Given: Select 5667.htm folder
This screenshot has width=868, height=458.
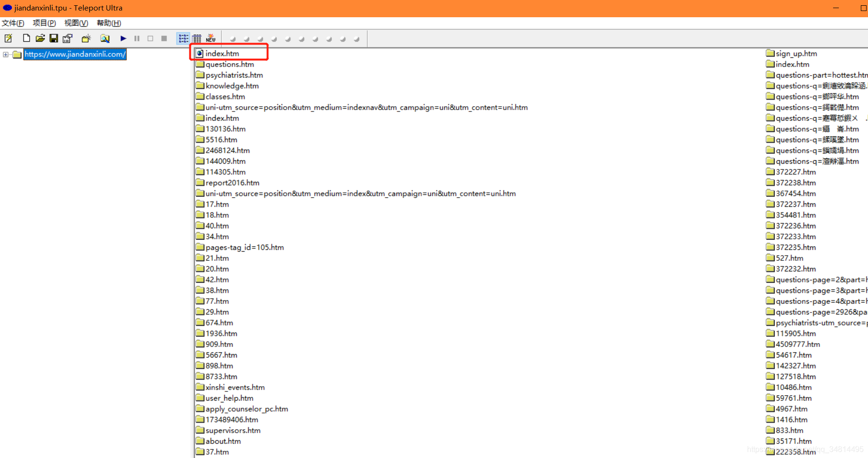Looking at the screenshot, I should point(221,355).
